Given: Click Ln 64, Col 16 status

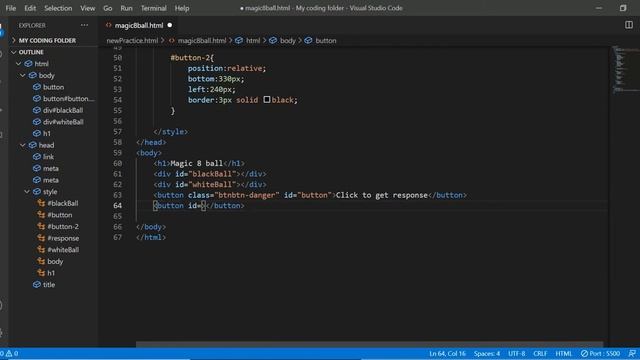Looking at the screenshot, I should click(x=447, y=353).
